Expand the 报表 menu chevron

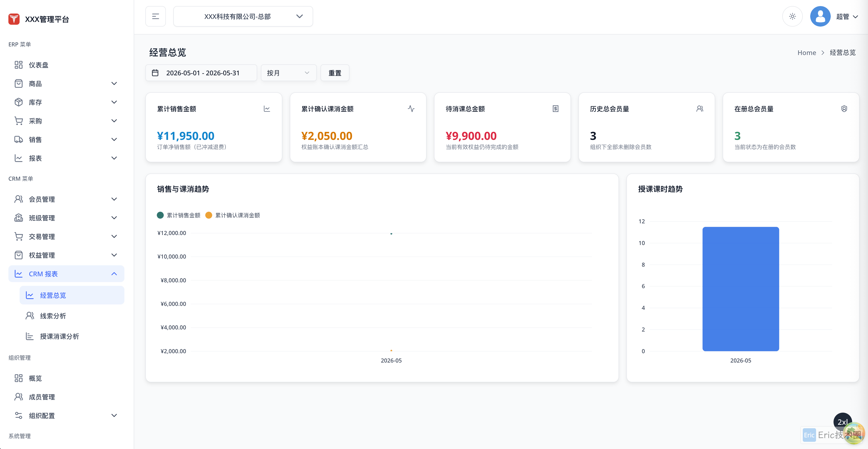point(114,158)
